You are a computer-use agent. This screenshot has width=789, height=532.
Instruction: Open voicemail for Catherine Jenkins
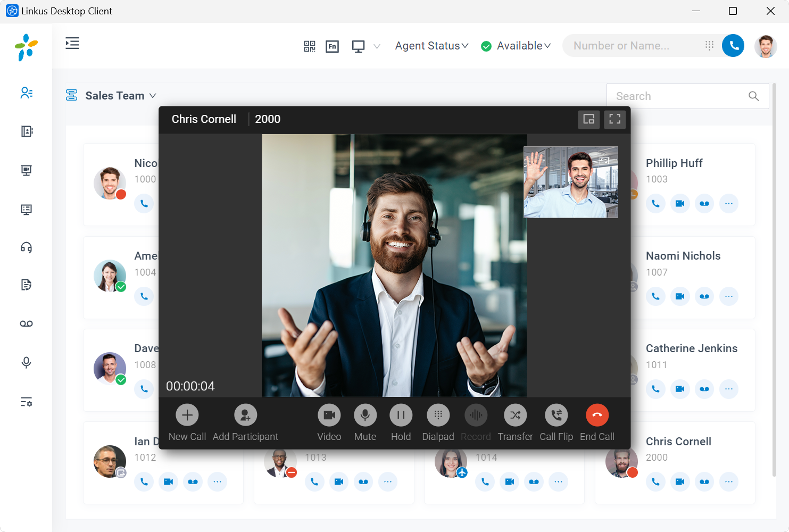pos(704,389)
